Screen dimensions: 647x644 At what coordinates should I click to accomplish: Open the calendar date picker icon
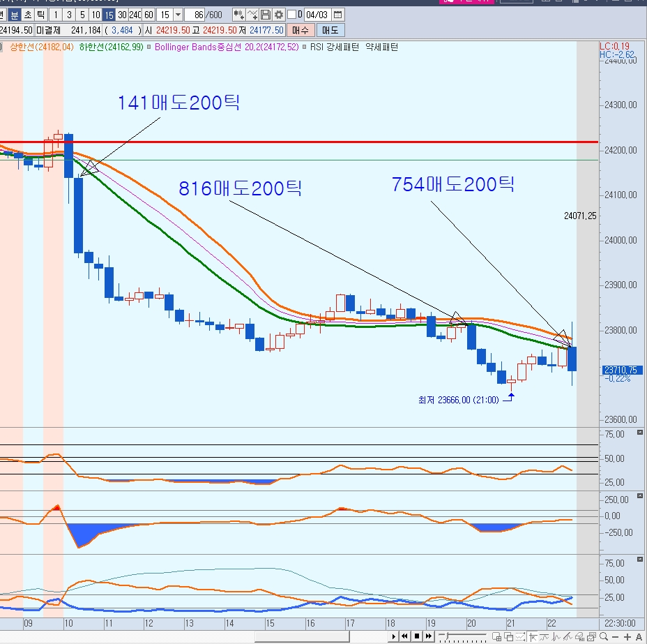[x=338, y=15]
